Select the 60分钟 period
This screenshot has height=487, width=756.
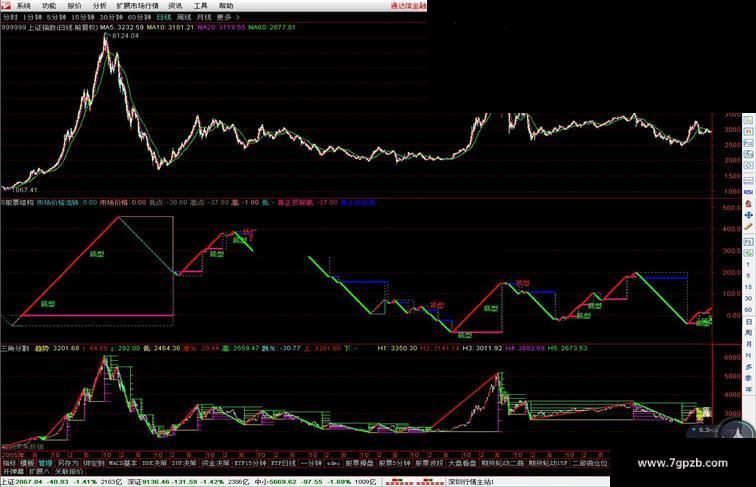139,17
